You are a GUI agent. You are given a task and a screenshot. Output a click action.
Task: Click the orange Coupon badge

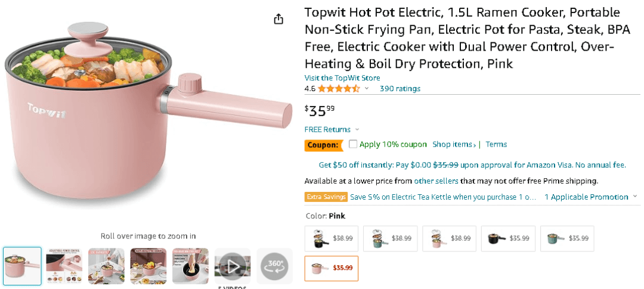click(324, 145)
